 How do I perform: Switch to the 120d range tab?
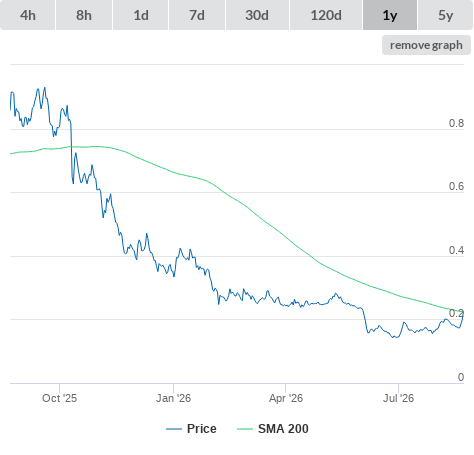point(326,15)
